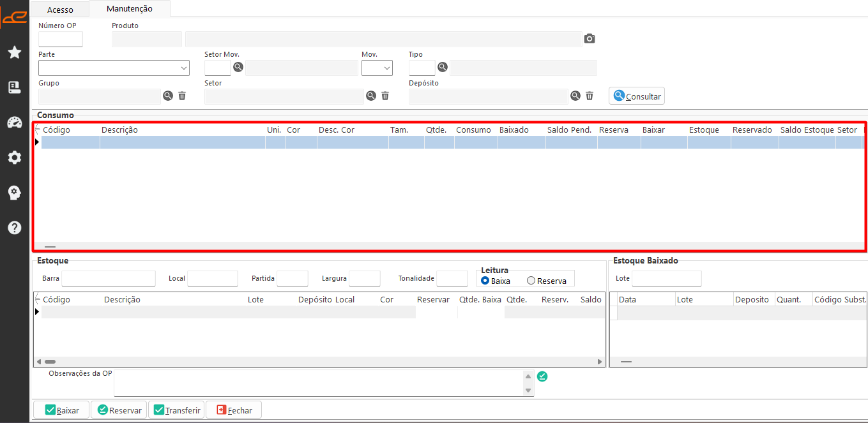Click the Fechar button
The image size is (868, 423).
point(234,410)
